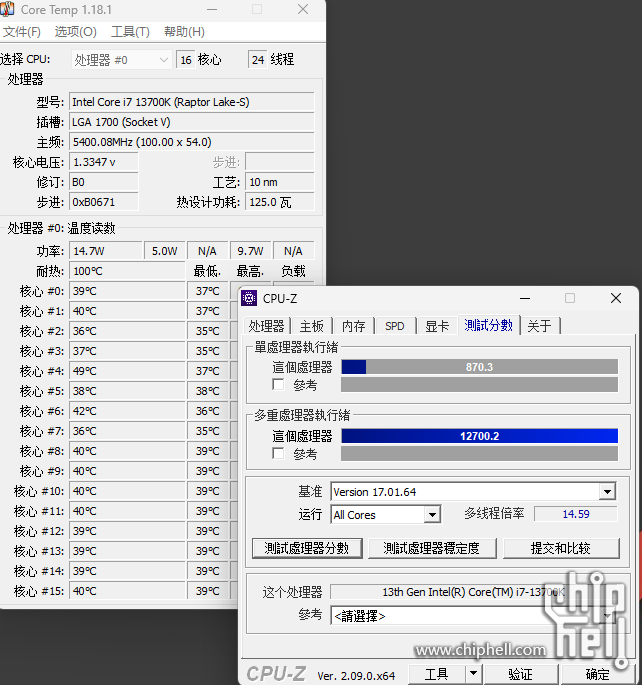This screenshot has height=685, width=642.
Task: Click the 核心 #4 temperature 49°C
Action: click(x=127, y=371)
